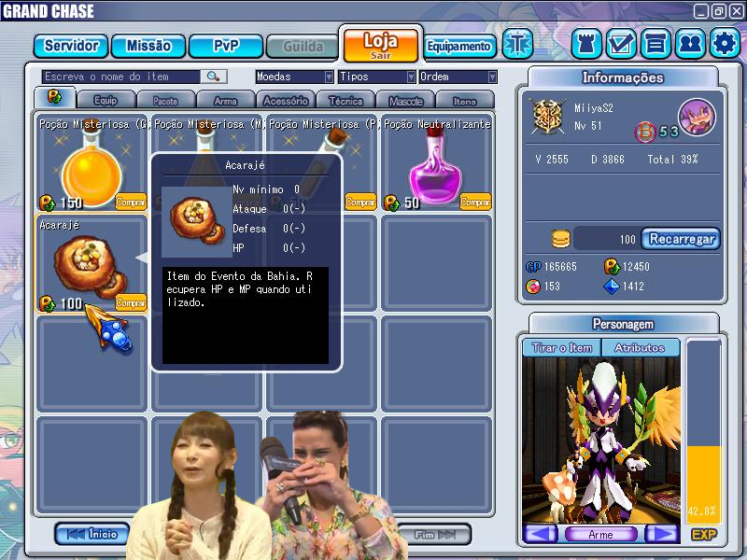Click the GP currency icon

[533, 267]
